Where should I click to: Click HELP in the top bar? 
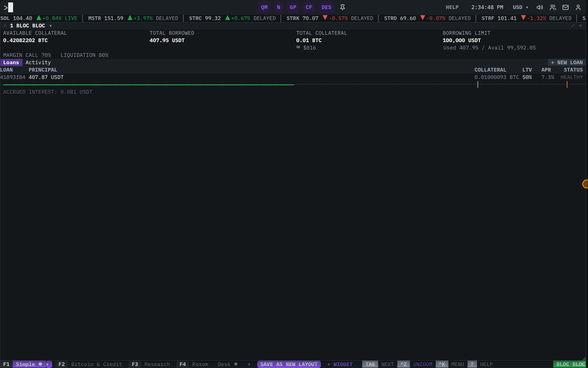tap(452, 7)
